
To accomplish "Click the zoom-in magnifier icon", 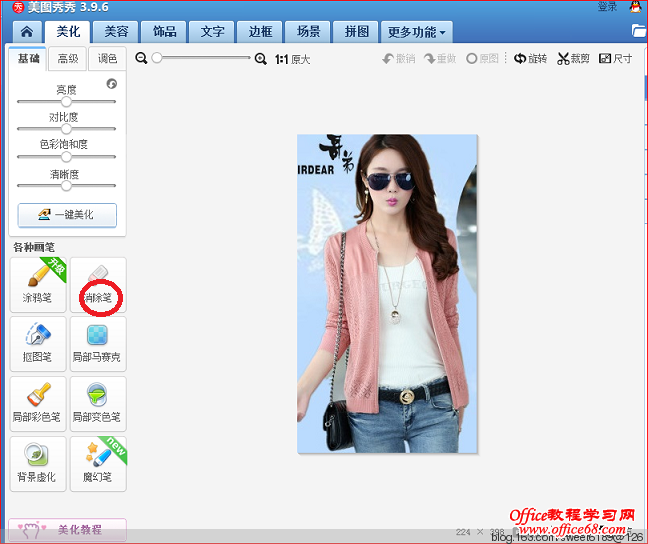I will [x=261, y=59].
